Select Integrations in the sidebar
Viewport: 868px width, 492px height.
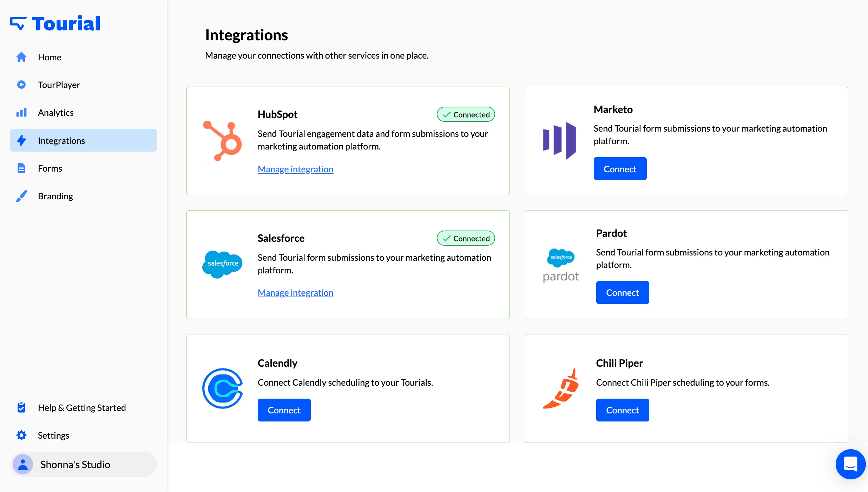(83, 140)
